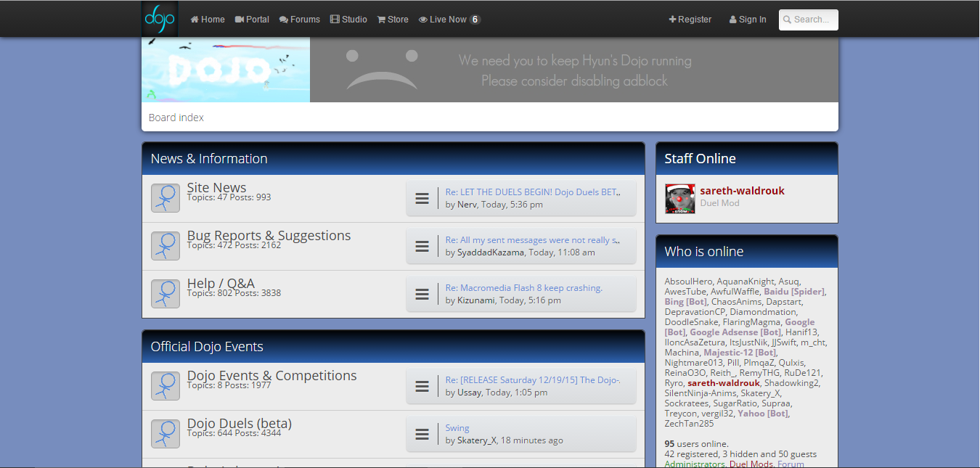980x468 pixels.
Task: Click user Shadowking2 in online list
Action: point(791,383)
